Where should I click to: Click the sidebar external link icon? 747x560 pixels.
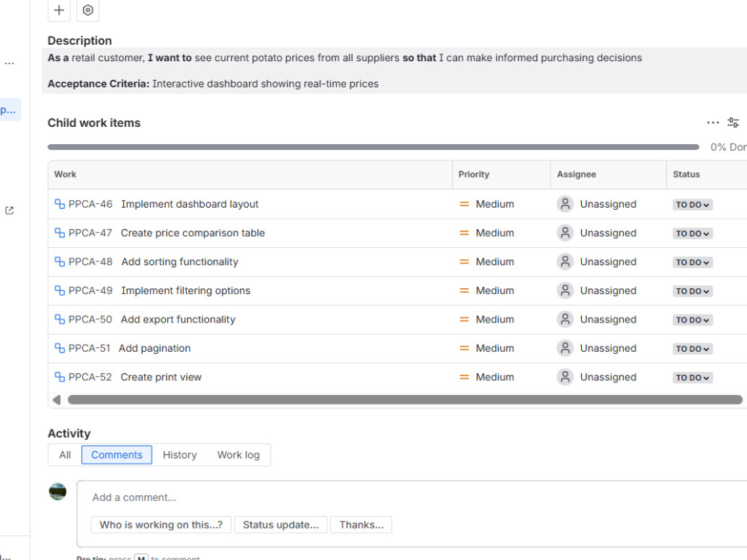[x=9, y=211]
